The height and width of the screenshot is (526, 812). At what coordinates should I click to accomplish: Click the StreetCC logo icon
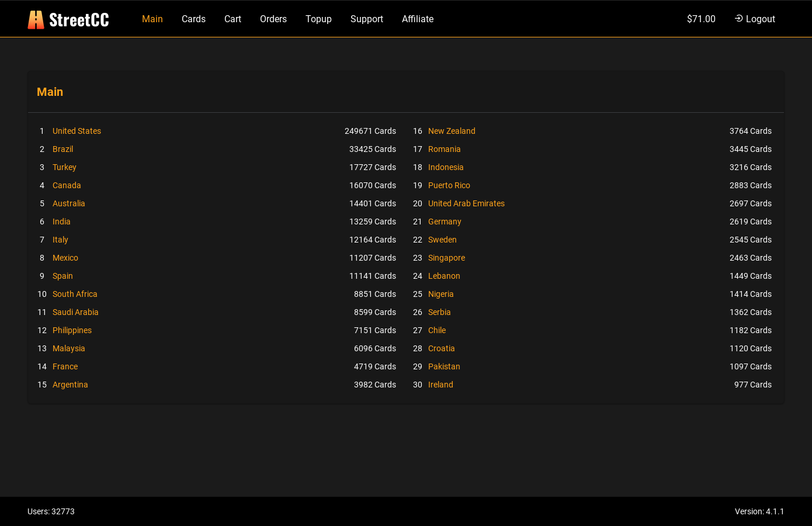(x=36, y=19)
